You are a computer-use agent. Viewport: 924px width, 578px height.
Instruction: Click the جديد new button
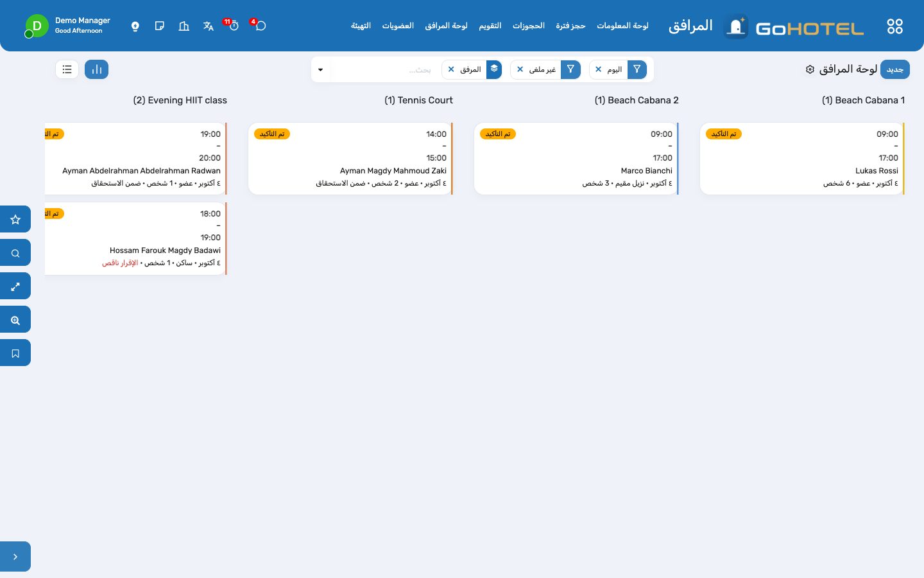click(x=895, y=69)
